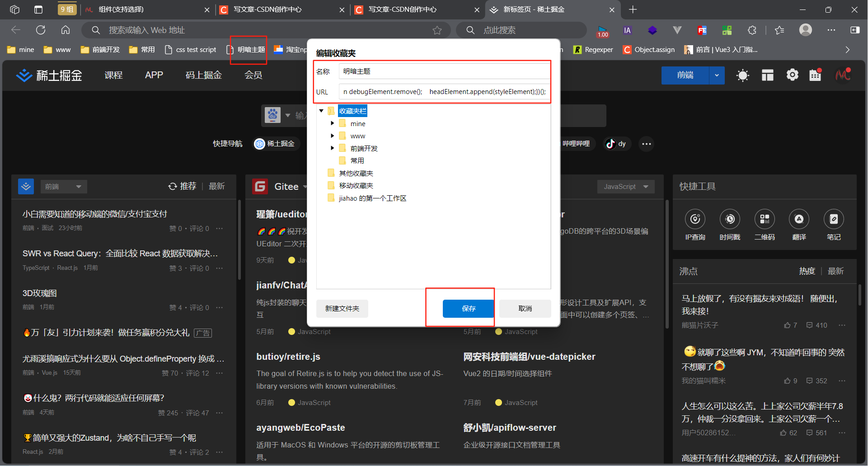Viewport: 868px width, 466px height.
Task: Select jiahao 的第一个工作区 folder
Action: (373, 198)
